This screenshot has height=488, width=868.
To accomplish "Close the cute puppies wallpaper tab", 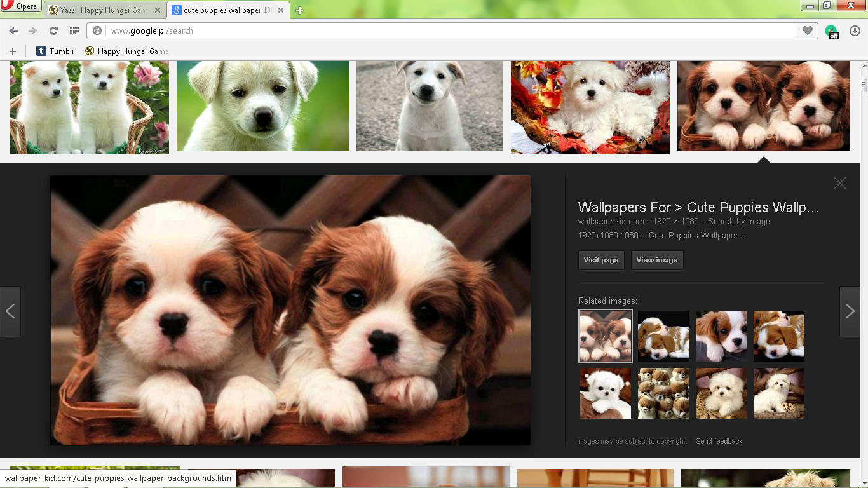I will (x=281, y=10).
